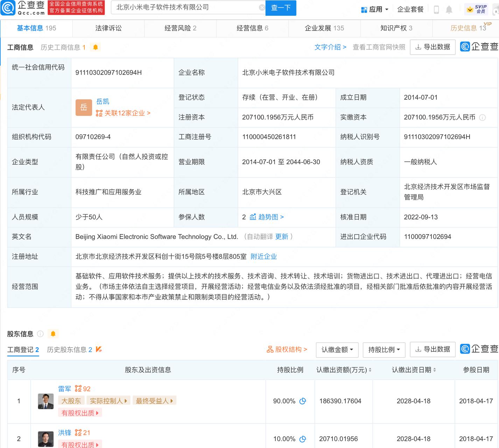Screen dimensions: 499x448
Task: Expand 洪锋's 有股权出质 tag
Action: click(80, 444)
